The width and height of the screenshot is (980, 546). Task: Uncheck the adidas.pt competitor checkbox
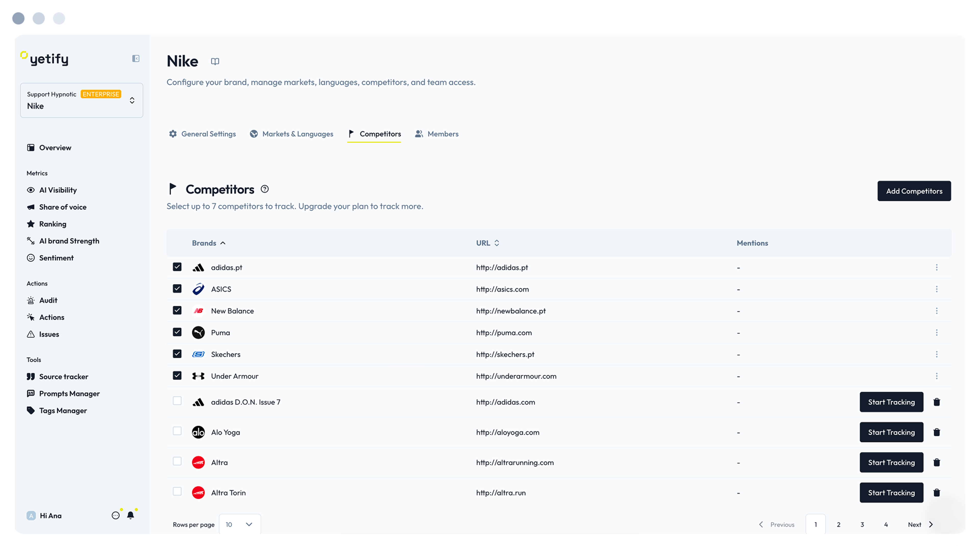177,267
